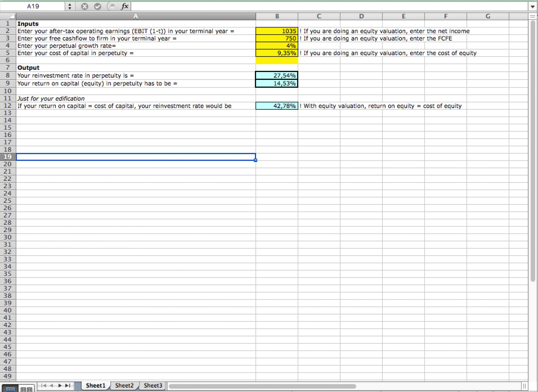The image size is (538, 392).
Task: Select row 19 header
Action: (x=8, y=157)
